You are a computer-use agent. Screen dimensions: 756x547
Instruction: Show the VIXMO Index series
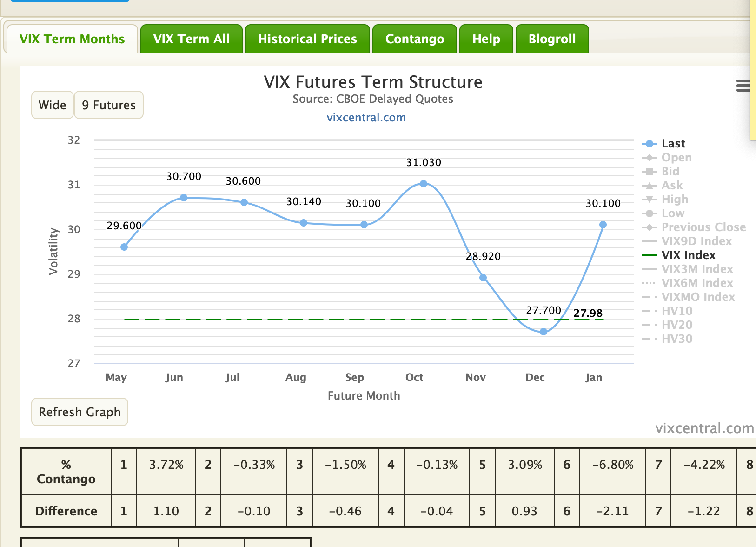point(689,297)
